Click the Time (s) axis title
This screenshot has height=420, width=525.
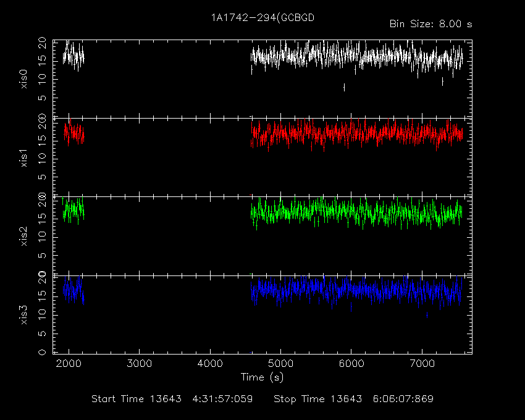point(262,377)
